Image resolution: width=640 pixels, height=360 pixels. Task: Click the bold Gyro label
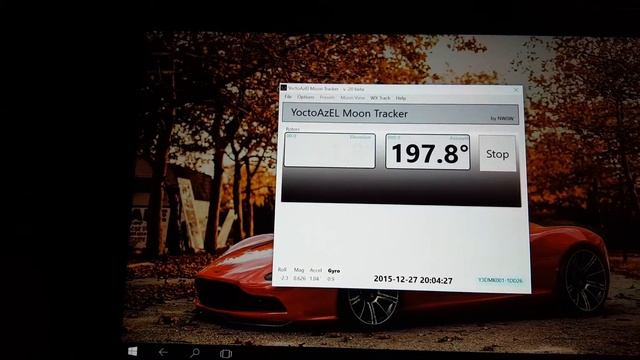pyautogui.click(x=333, y=271)
